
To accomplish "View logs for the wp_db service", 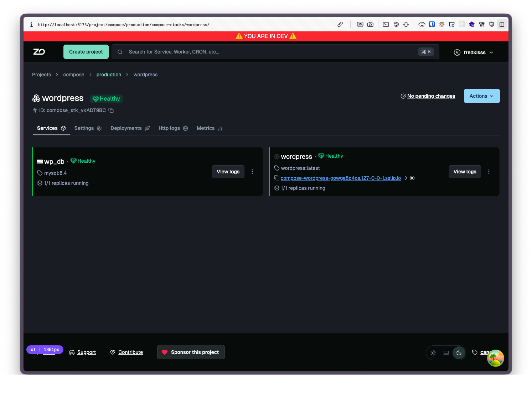I will pos(228,172).
